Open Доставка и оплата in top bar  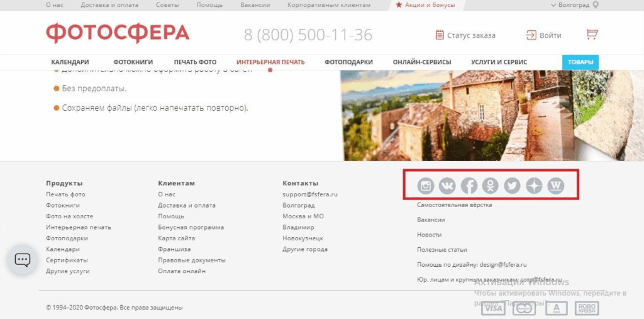(109, 5)
